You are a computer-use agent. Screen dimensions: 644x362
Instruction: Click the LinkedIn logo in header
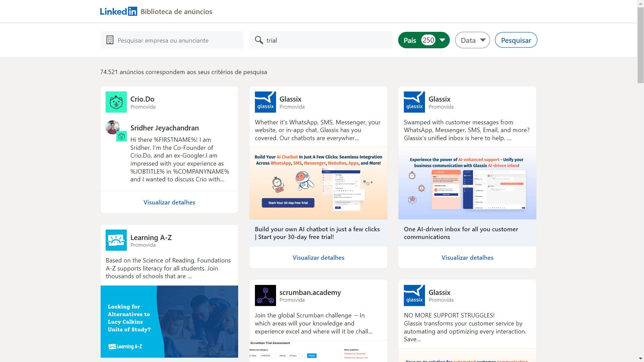[118, 11]
